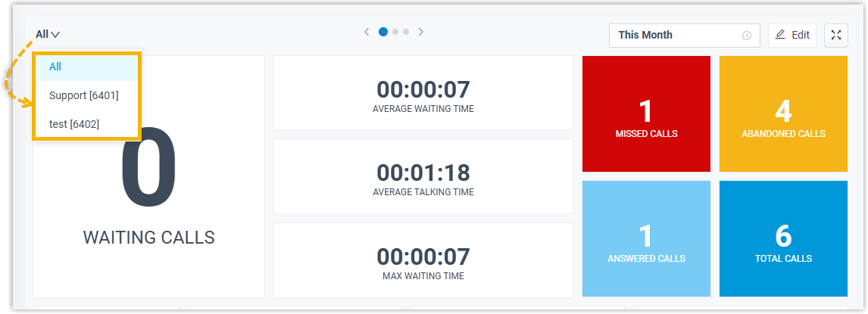Select the second pagination dot
This screenshot has height=314, width=868.
point(395,32)
